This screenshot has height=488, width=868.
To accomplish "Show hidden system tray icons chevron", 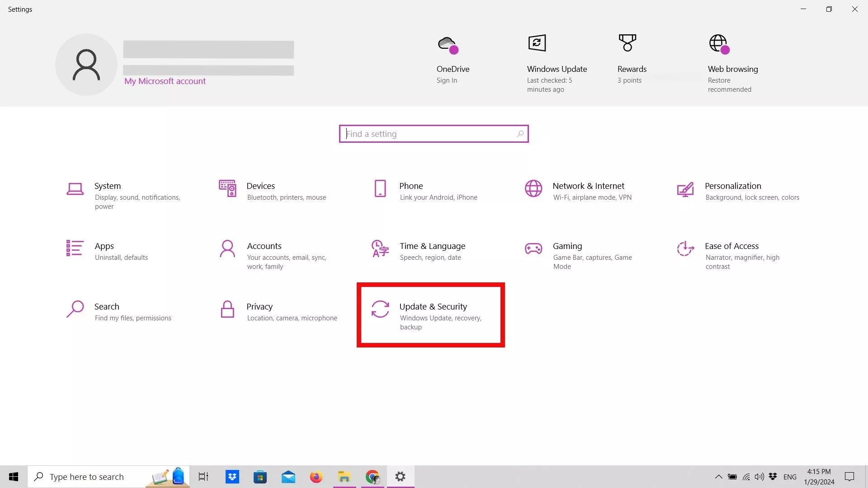I will point(718,477).
